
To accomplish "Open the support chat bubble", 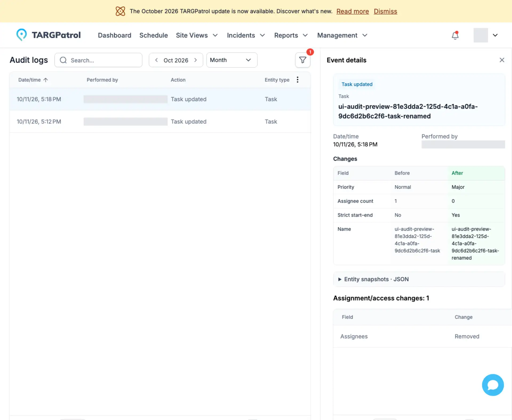I will click(x=493, y=385).
